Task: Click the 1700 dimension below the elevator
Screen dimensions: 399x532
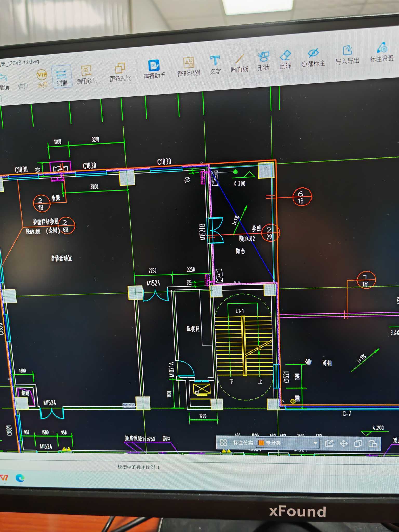Action: pos(203,416)
